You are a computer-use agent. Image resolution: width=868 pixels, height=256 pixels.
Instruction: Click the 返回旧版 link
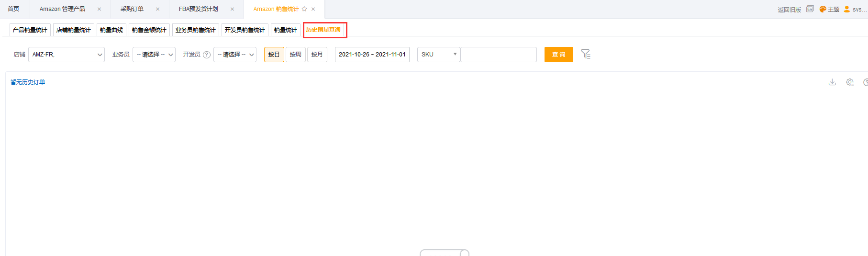click(x=789, y=10)
